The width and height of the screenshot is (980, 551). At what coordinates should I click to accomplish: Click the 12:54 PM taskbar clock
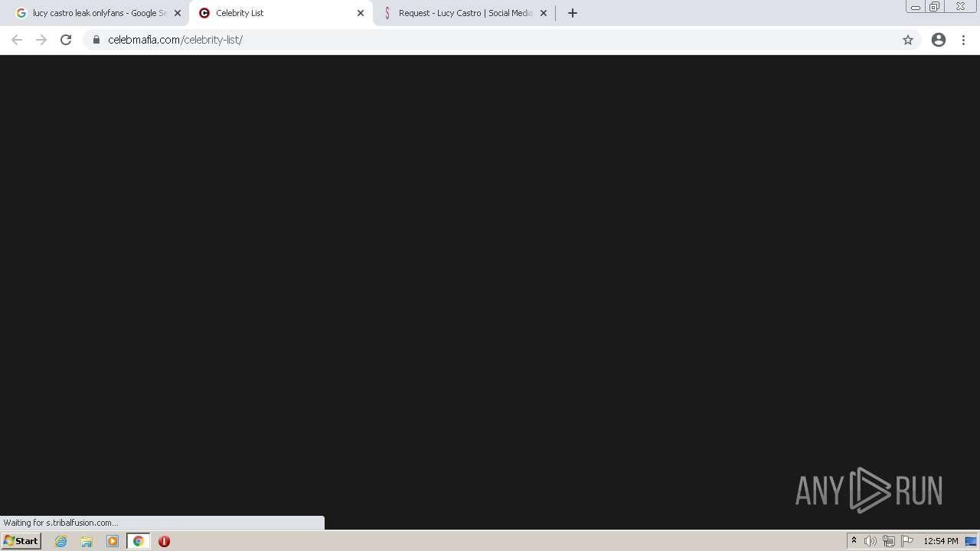(941, 541)
